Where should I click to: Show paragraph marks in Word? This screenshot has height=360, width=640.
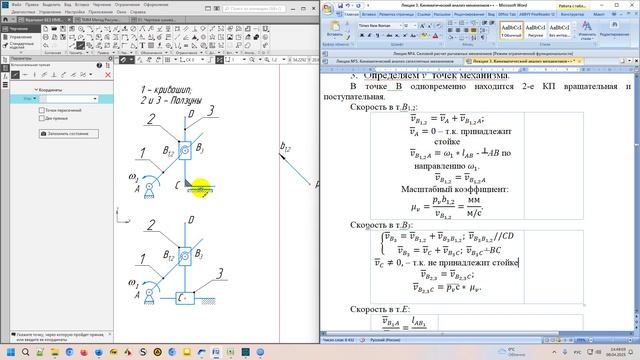pyautogui.click(x=482, y=38)
